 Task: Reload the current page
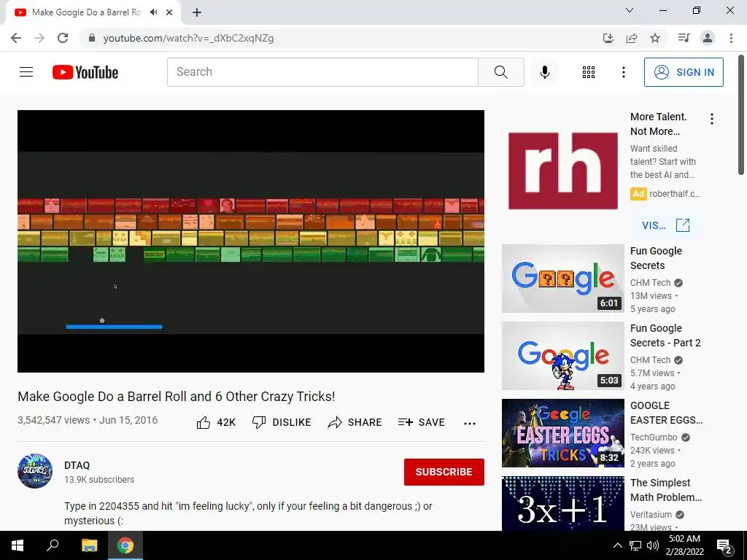tap(63, 38)
